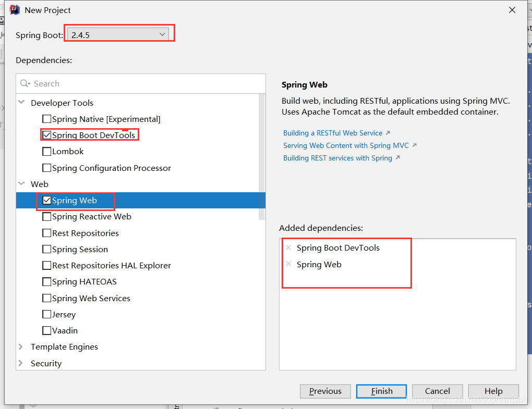
Task: Enable the Lombok dependency checkbox
Action: tap(46, 152)
